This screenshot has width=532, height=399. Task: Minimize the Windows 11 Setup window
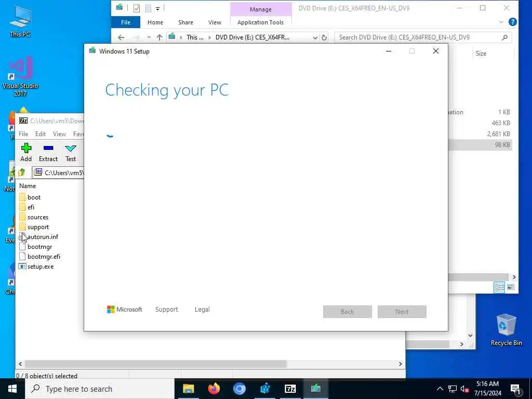pos(389,51)
